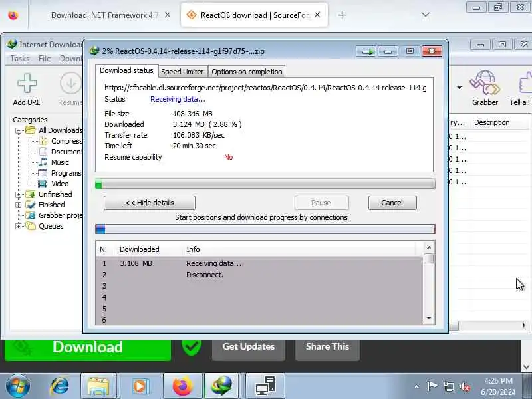The height and width of the screenshot is (399, 532).
Task: Click the toolbar overflow dropdown arrow beside Grabber
Action: tap(459, 88)
